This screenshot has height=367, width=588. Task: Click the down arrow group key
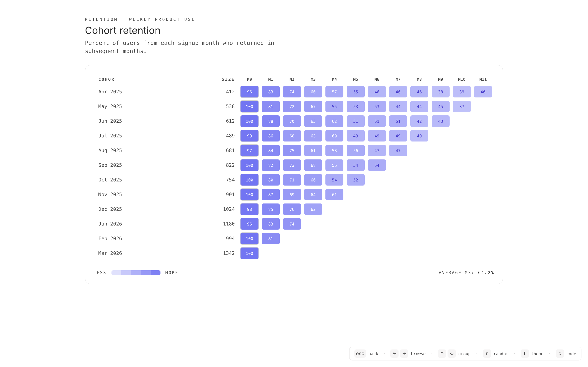(x=452, y=353)
